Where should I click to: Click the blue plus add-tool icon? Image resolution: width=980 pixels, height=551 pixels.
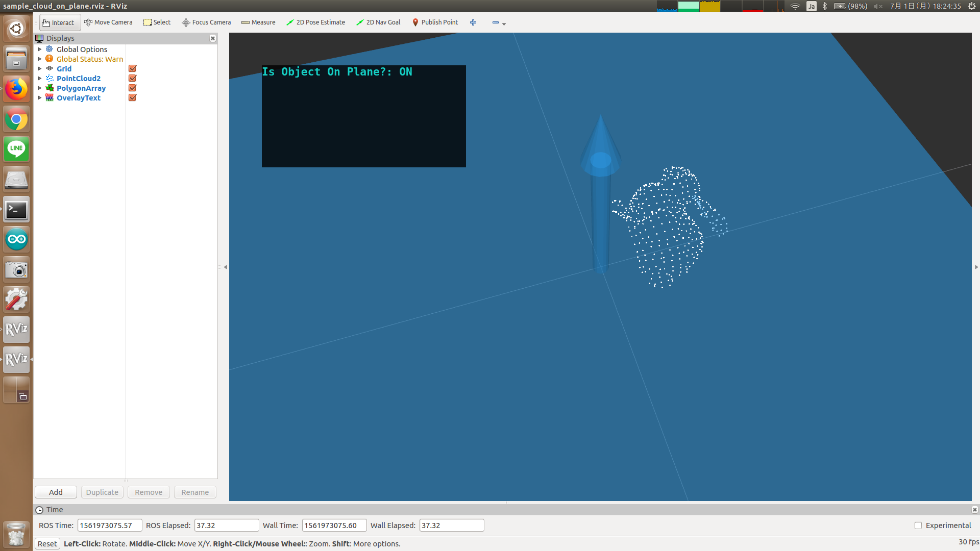(x=473, y=22)
